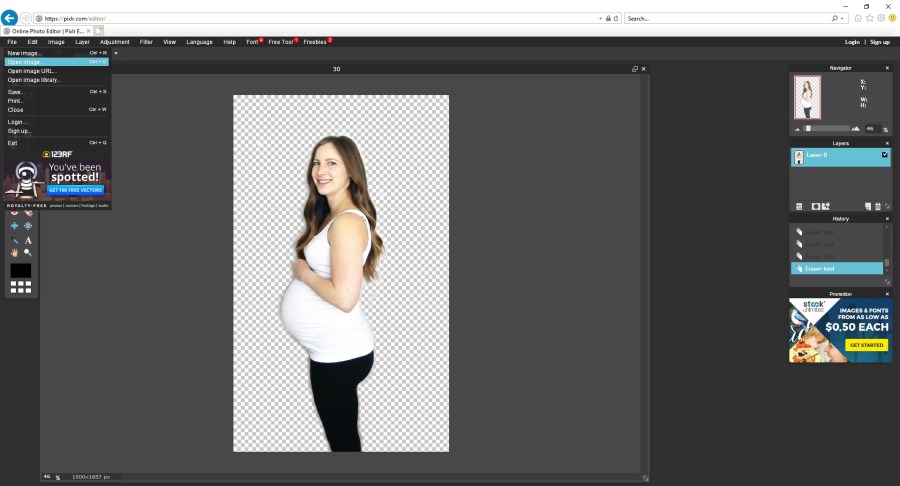900x486 pixels.
Task: Choose Open image URL from File menu
Action: coord(30,71)
